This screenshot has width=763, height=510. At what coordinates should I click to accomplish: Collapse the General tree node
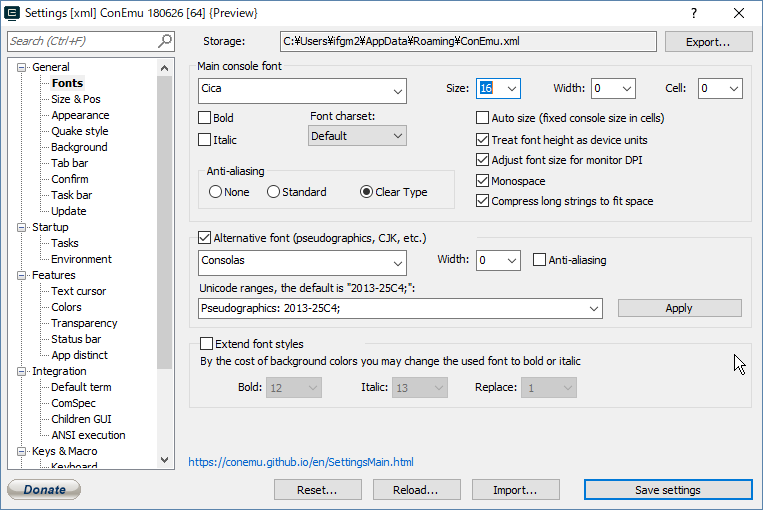point(23,67)
